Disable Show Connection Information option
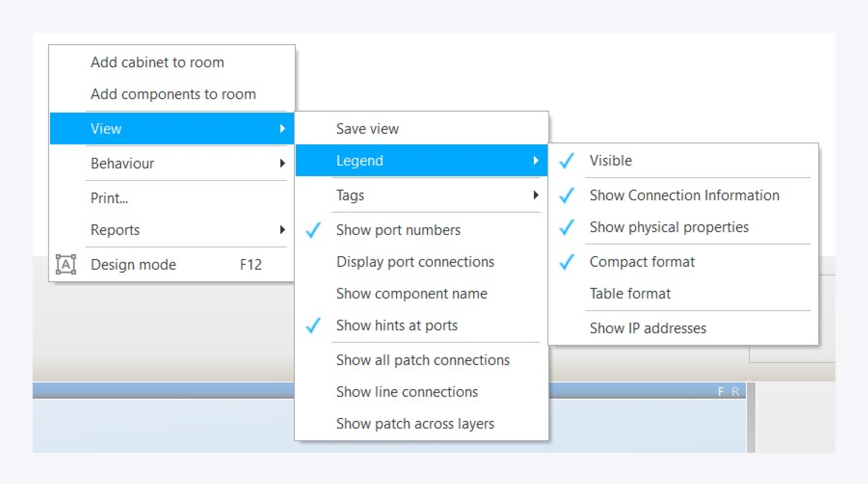Screen dimensions: 868x484 click(684, 195)
